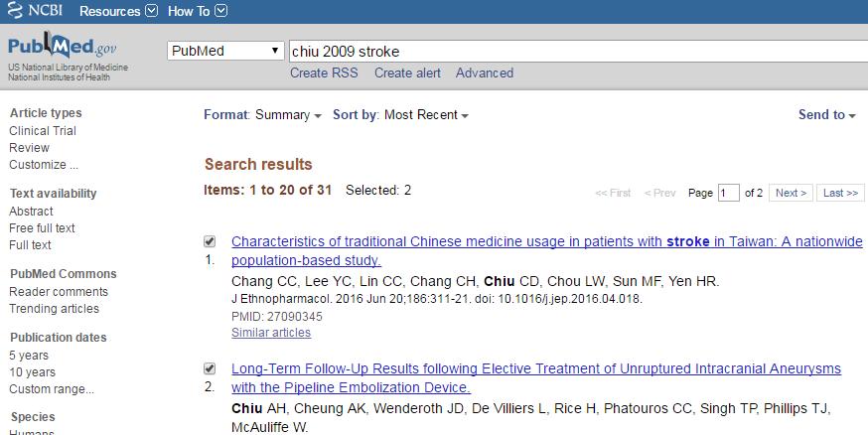Uncheck the Pipeline Embolization article checkbox
Image resolution: width=868 pixels, height=435 pixels.
(210, 368)
